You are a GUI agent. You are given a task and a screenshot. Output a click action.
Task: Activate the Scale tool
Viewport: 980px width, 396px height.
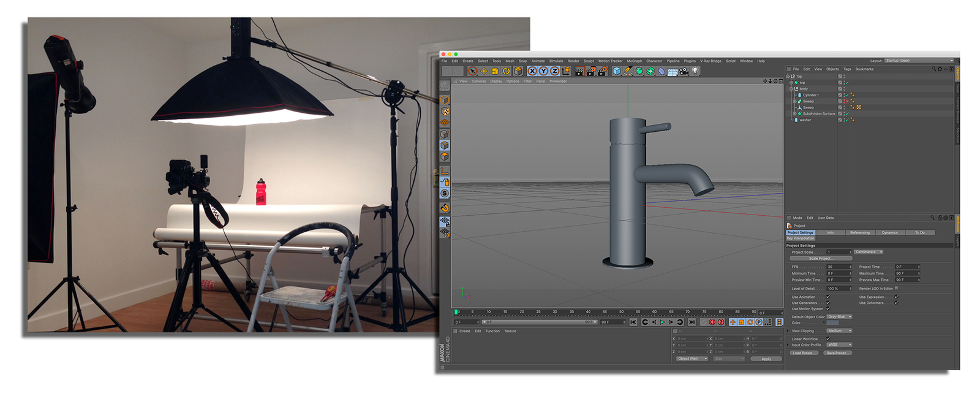[495, 71]
